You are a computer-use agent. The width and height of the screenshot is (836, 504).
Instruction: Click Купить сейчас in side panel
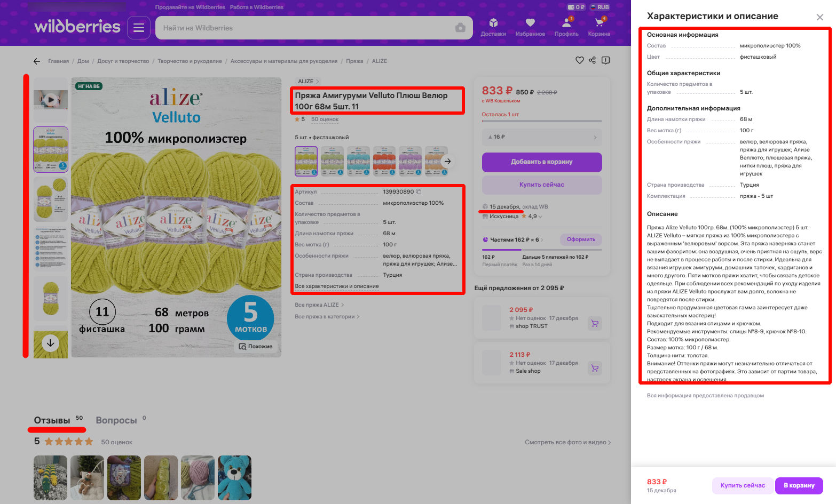(743, 485)
